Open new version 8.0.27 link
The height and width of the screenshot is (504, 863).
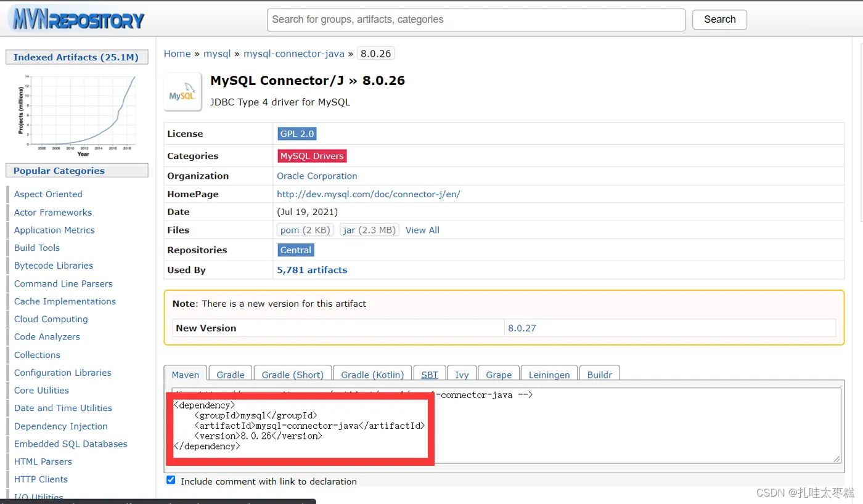coord(522,328)
